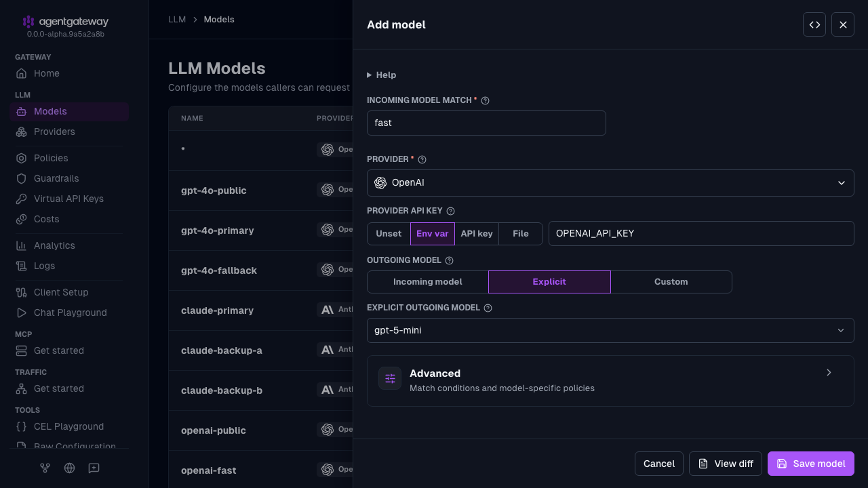Switch outgoing model to Incoming model

pos(428,282)
